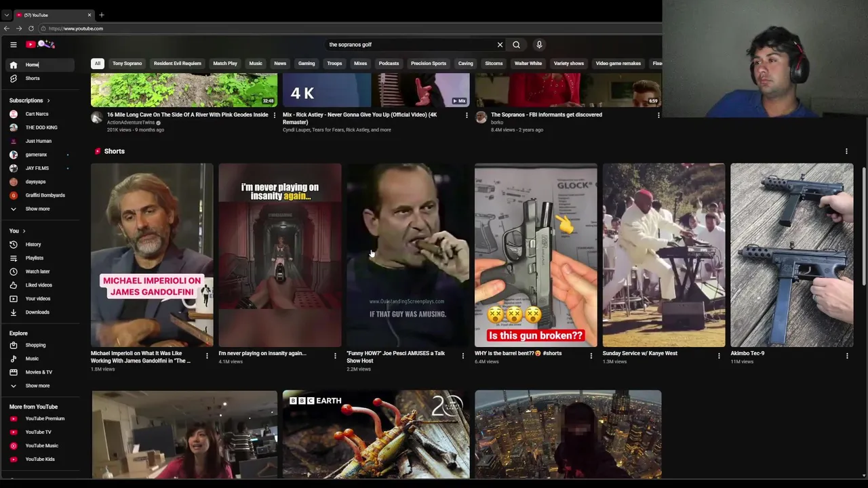Open options for Sunday Service short

719,356
